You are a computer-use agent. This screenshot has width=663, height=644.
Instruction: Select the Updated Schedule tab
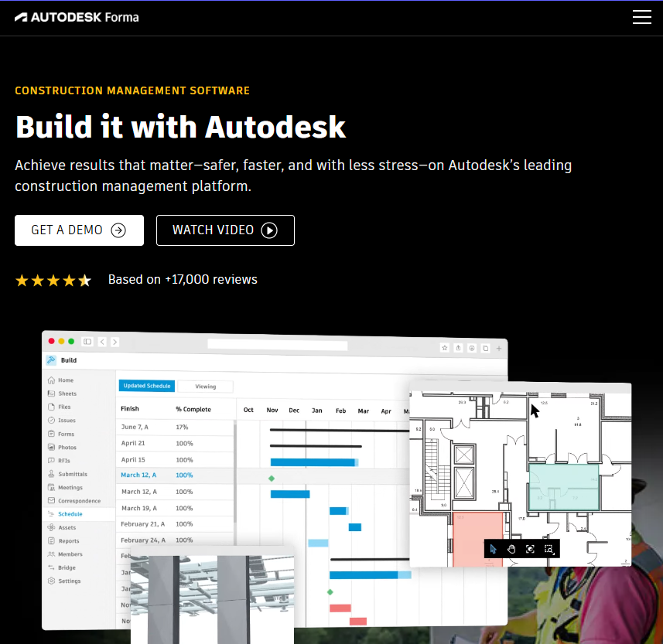click(x=147, y=386)
